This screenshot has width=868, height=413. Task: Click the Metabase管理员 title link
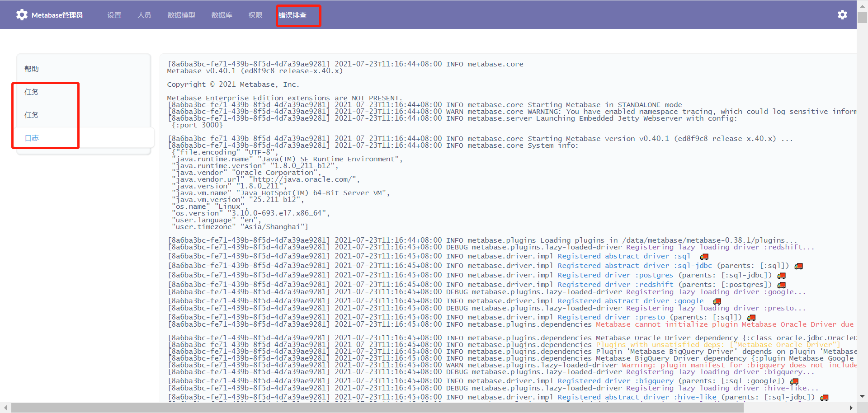point(57,15)
